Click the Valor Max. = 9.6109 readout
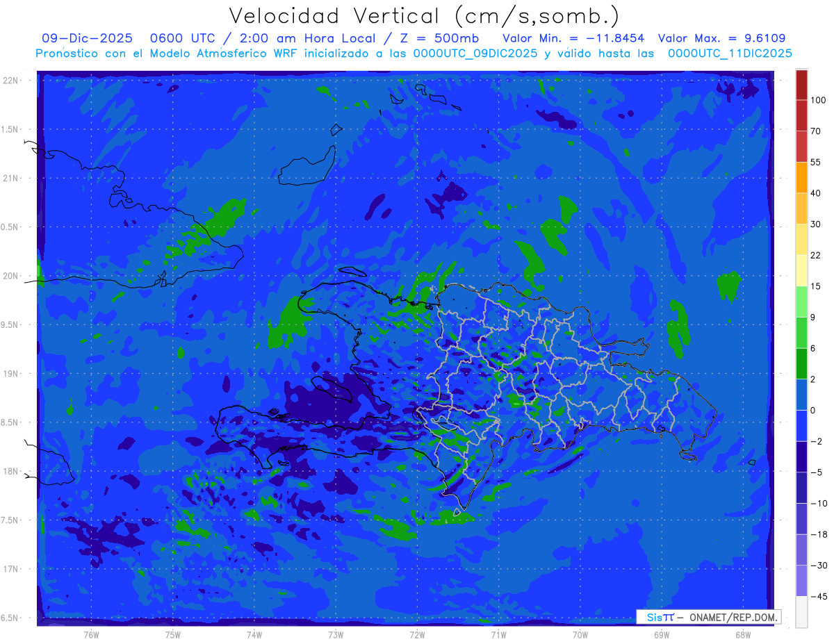The image size is (834, 644). click(721, 39)
